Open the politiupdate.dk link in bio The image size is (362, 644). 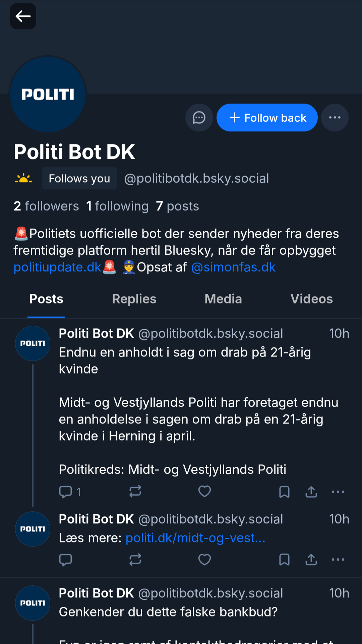coord(57,267)
